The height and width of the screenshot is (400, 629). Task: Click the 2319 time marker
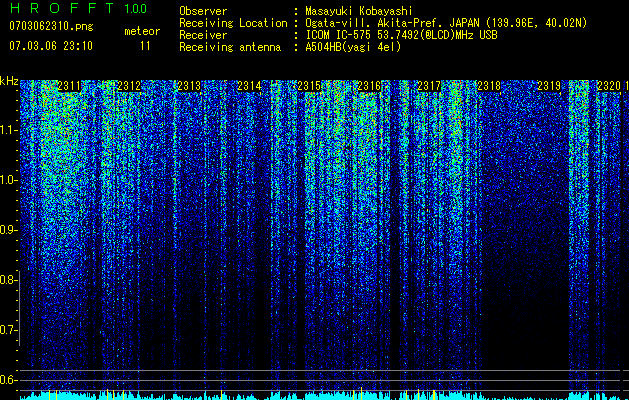[x=549, y=86]
